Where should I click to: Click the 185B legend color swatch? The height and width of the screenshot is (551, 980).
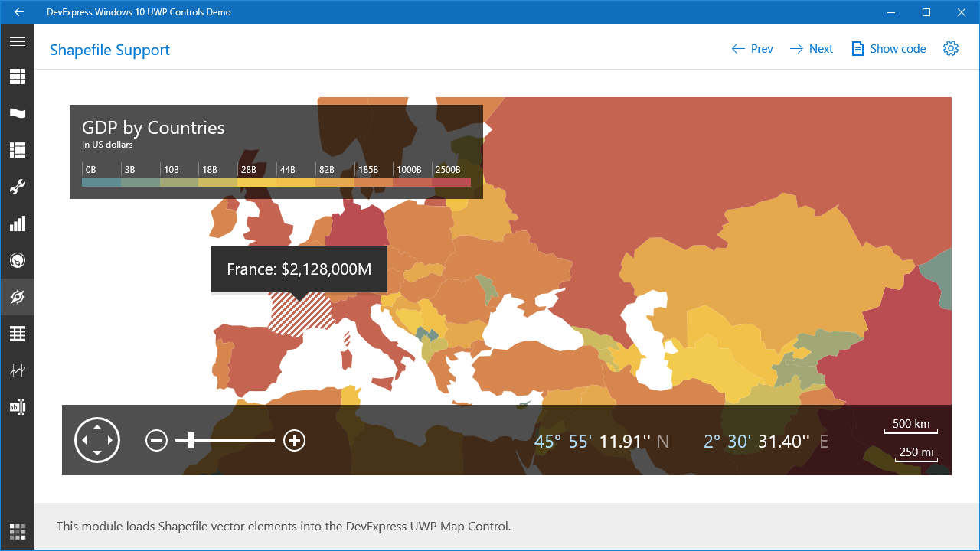[x=374, y=182]
